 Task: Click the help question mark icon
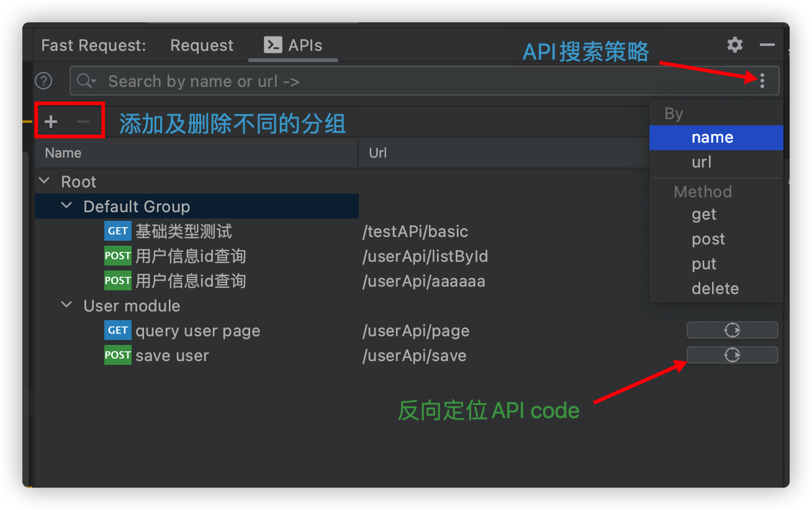pos(43,81)
